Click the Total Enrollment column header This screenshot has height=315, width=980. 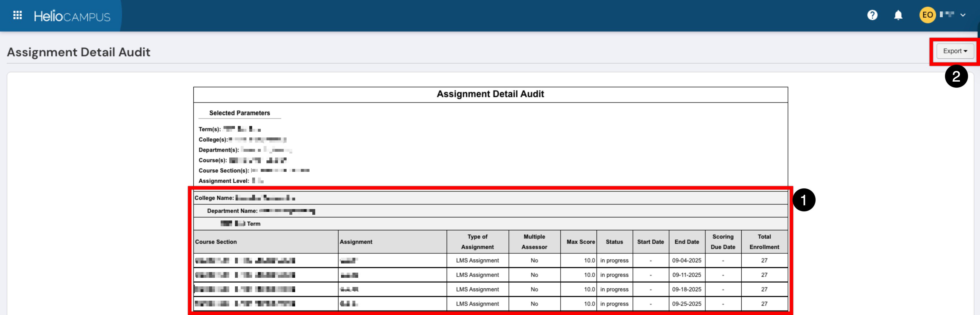click(764, 242)
